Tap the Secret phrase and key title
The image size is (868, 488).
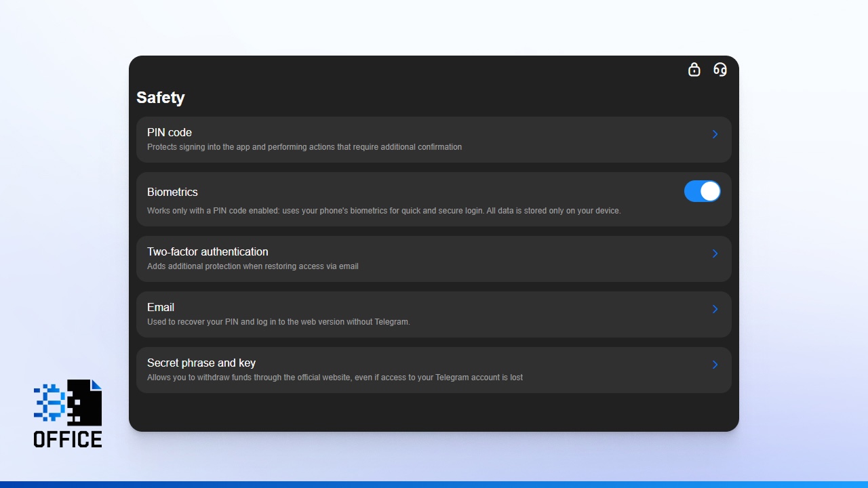[201, 363]
